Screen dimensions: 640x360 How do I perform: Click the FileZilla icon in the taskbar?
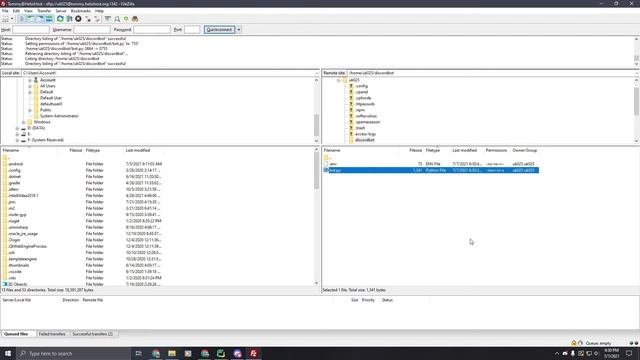tap(253, 353)
